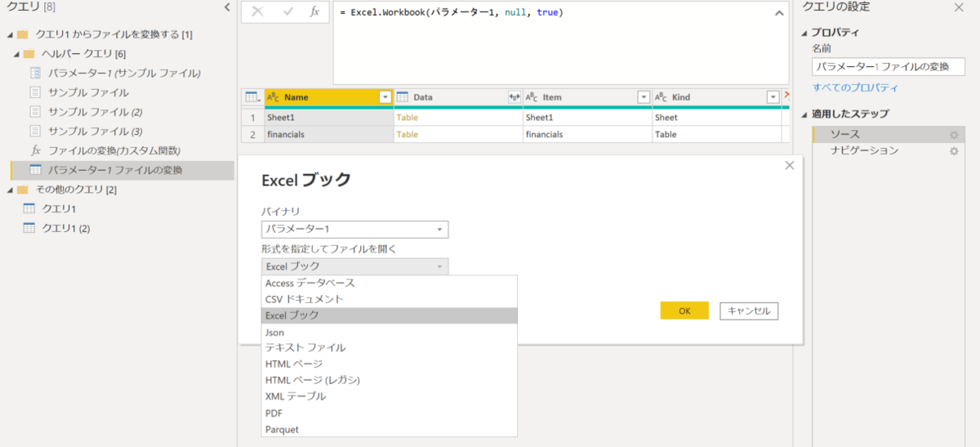Click the Sheet cell in Kind column
Screen dimensions: 980x447
[x=717, y=118]
